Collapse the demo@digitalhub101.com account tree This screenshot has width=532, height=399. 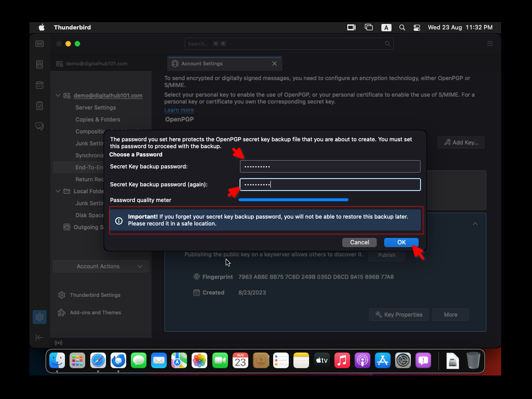(x=58, y=96)
